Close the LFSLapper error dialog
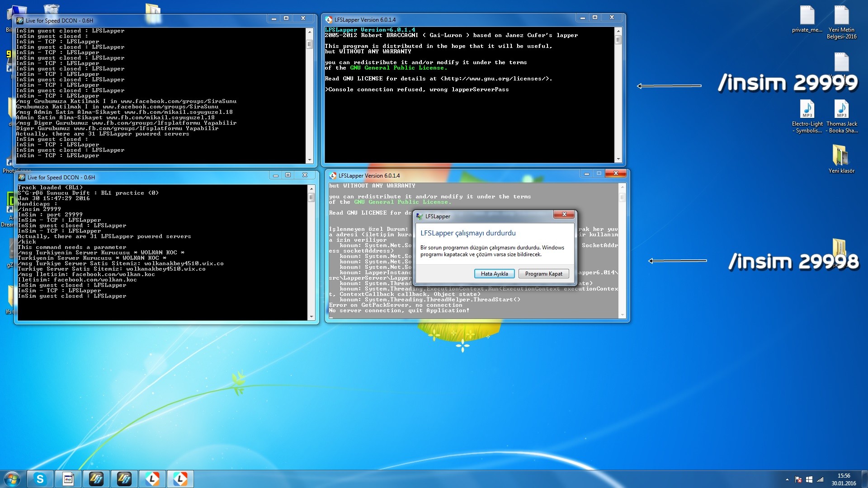Screen dimensions: 868x488 click(564, 215)
